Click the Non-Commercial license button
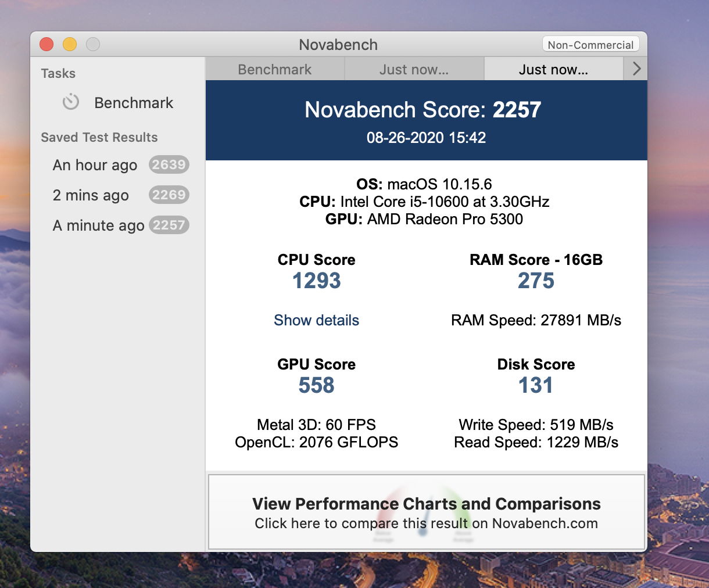Screen dimensions: 709x588 (590, 45)
